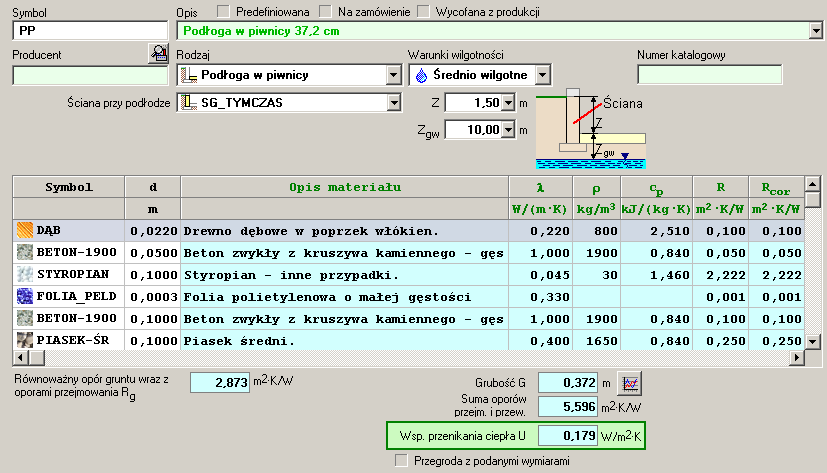Image resolution: width=827 pixels, height=473 pixels.
Task: Open Warunki wilgotności dropdown
Action: pyautogui.click(x=543, y=75)
